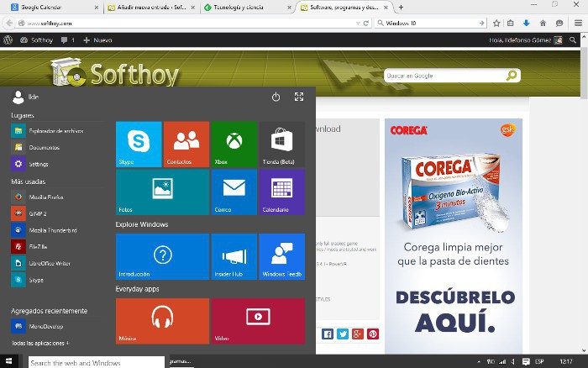Viewport: 588px width, 368px height.
Task: Share on Facebook icon
Action: (328, 334)
